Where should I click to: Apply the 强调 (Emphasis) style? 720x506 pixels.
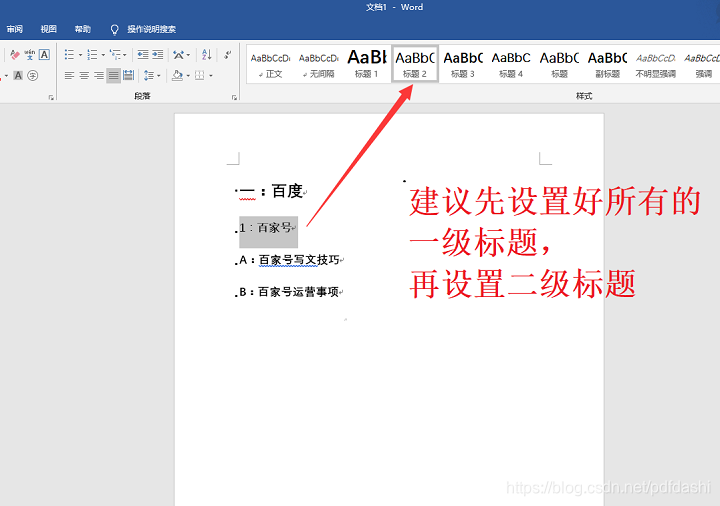(701, 64)
